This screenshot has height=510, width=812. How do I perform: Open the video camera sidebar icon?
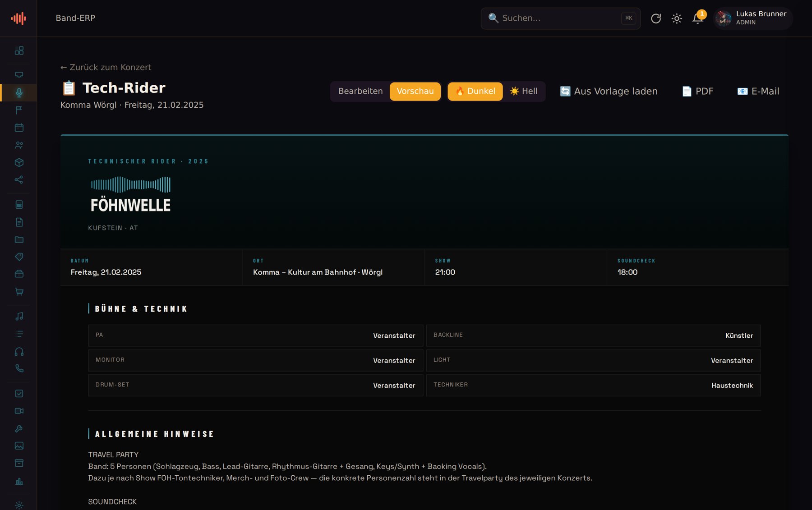tap(19, 411)
